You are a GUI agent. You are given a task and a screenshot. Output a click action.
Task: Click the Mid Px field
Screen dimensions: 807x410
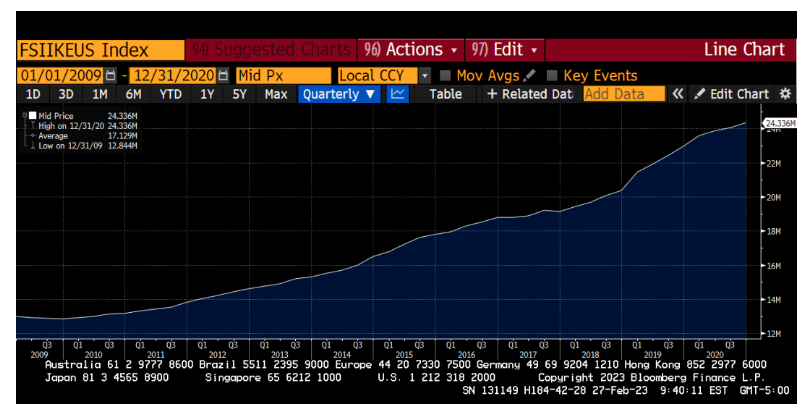(x=283, y=76)
